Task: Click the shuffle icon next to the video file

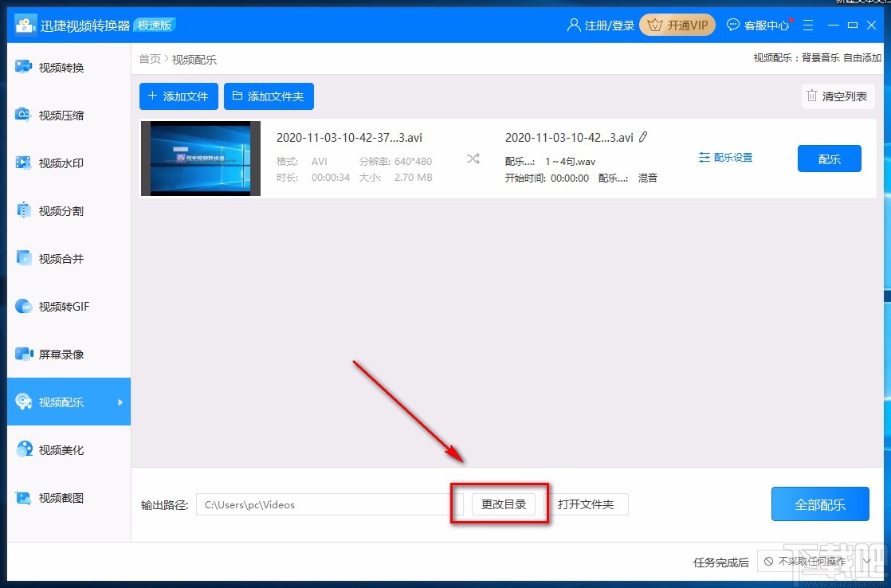Action: click(473, 158)
